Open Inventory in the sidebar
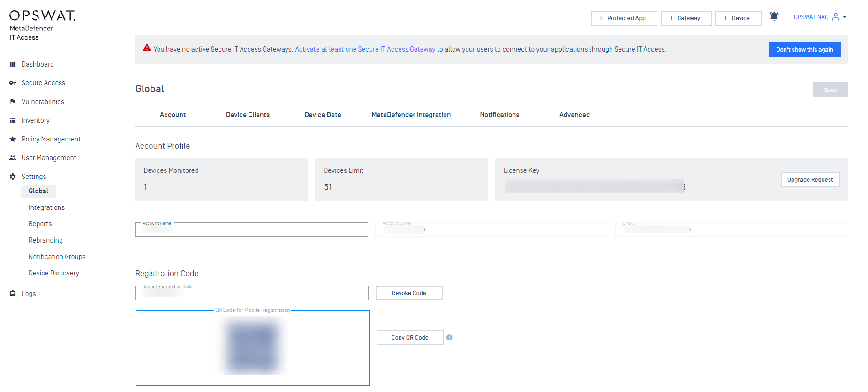This screenshot has height=392, width=868. [x=36, y=120]
